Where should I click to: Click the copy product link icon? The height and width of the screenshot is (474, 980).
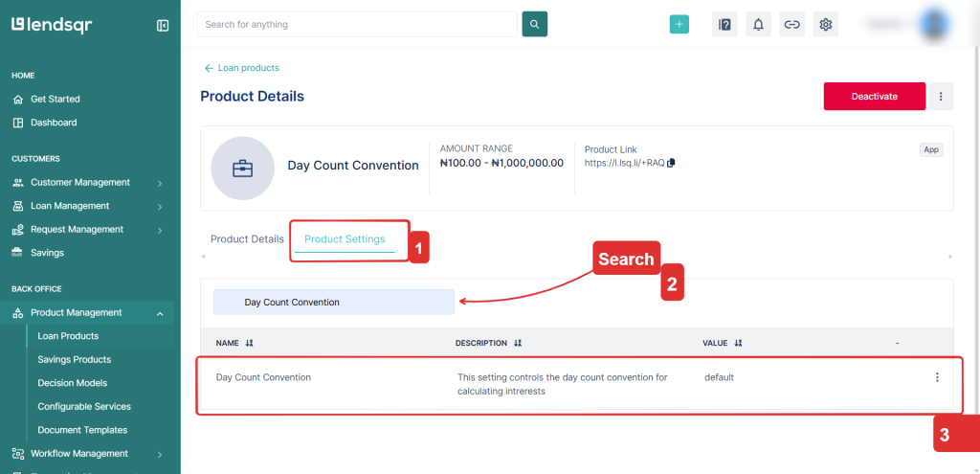(671, 163)
